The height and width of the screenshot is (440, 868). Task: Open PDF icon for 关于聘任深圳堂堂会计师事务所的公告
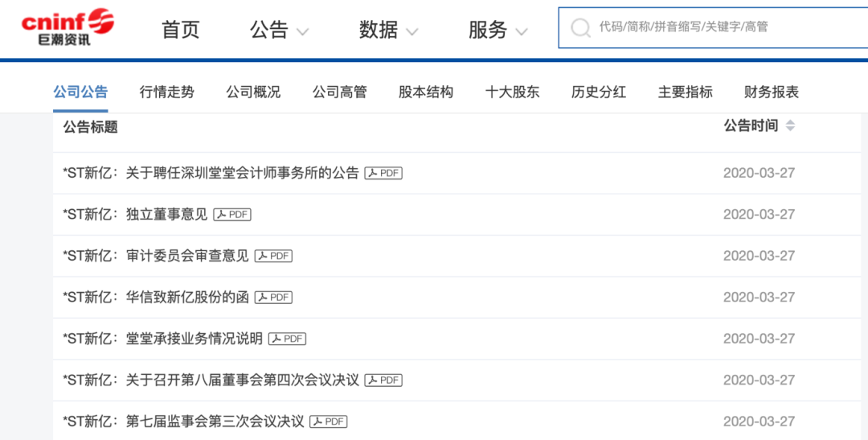click(383, 173)
